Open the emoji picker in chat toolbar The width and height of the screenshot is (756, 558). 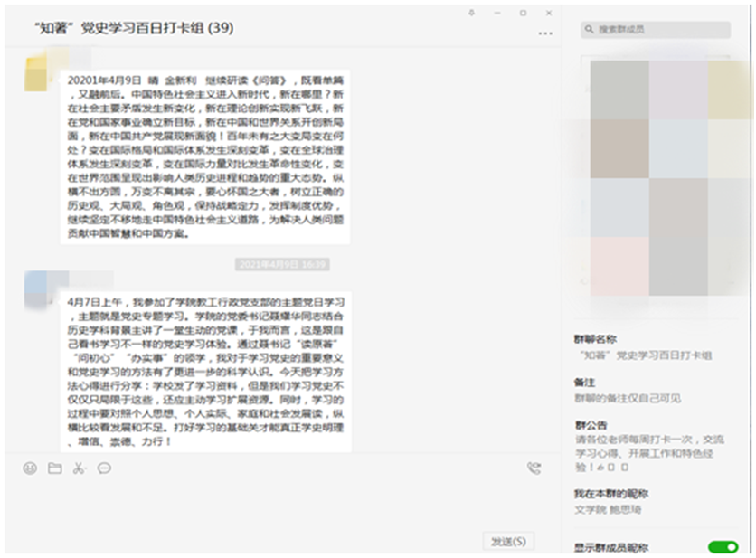pyautogui.click(x=30, y=468)
